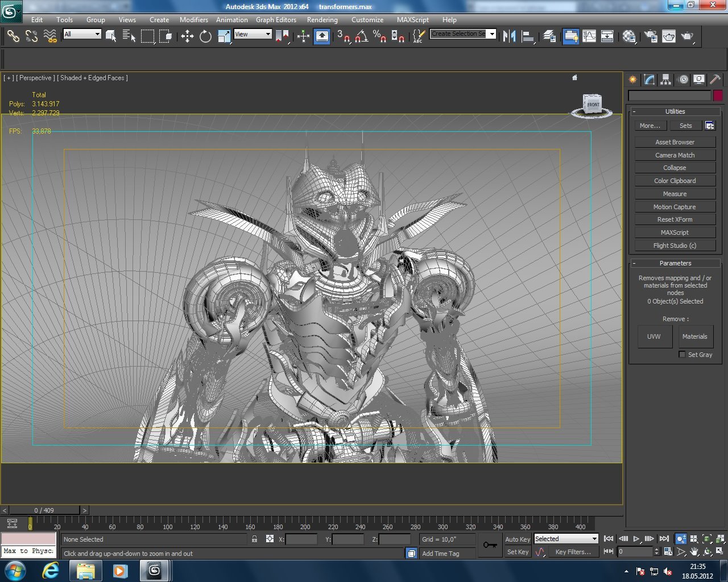Toggle Spinner Snap
This screenshot has width=728, height=582.
(x=398, y=36)
